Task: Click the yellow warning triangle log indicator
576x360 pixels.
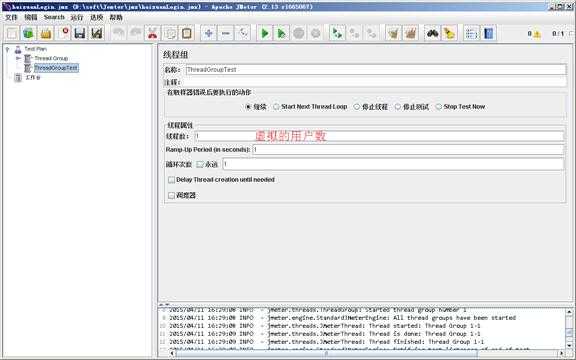Action: 537,34
